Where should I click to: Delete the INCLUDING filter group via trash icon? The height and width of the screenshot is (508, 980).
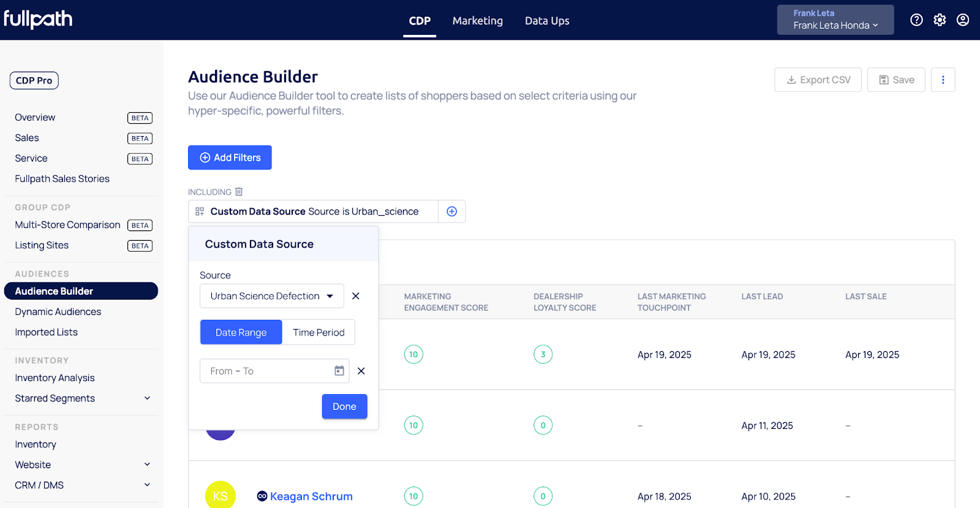pyautogui.click(x=239, y=192)
